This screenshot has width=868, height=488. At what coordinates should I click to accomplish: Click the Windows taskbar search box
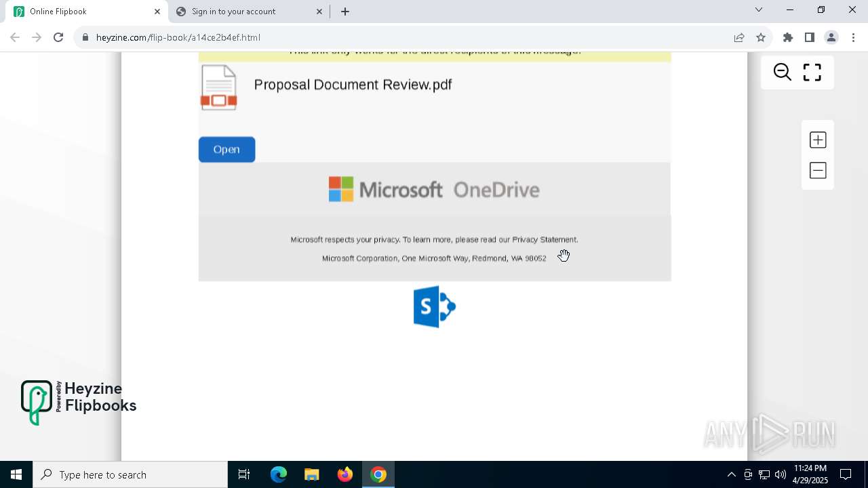coord(130,474)
